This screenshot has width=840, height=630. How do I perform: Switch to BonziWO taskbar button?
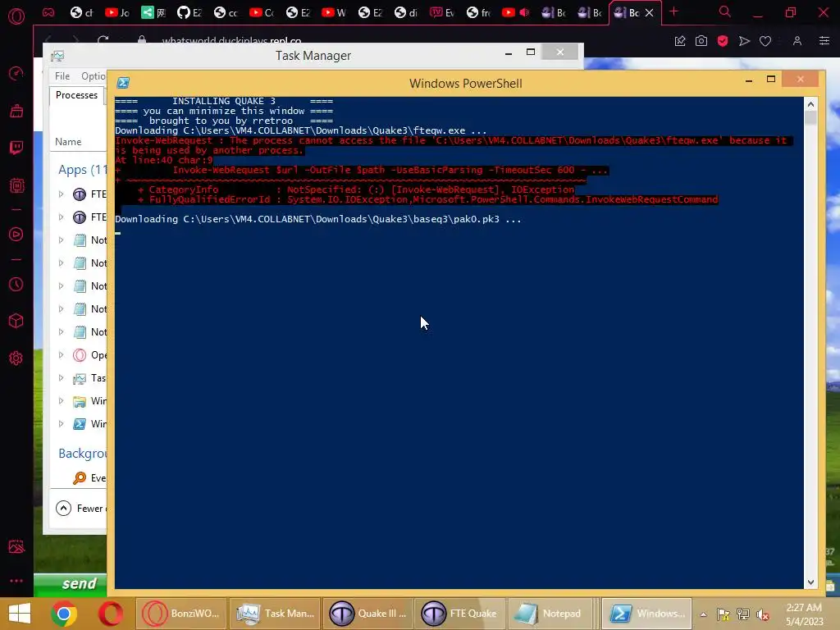click(180, 614)
